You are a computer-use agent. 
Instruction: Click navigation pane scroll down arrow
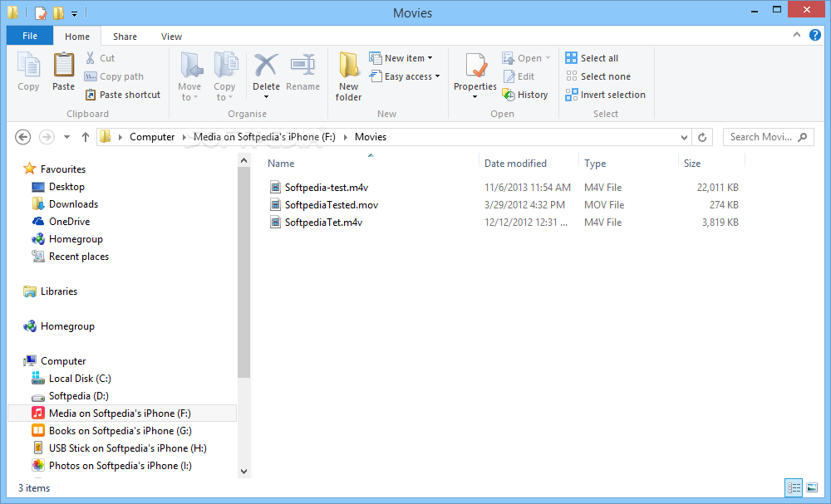243,471
